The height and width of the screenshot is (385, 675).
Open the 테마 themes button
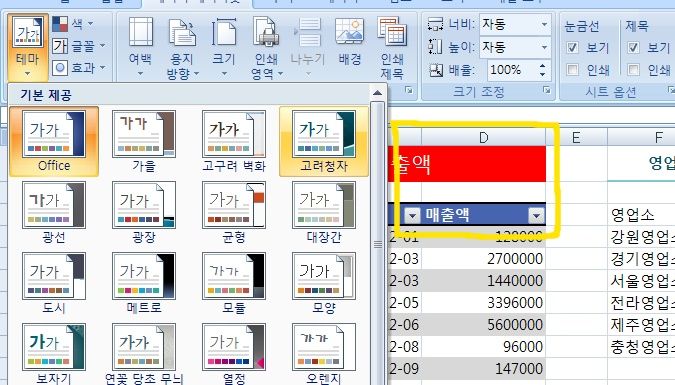tap(27, 47)
